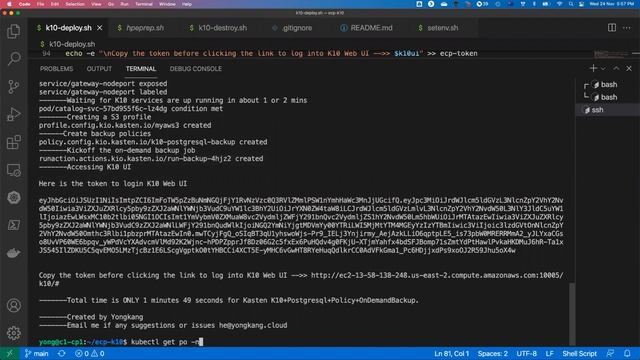Open the Run and Debug view
Image resolution: width=640 pixels, height=360 pixels.
point(13,115)
